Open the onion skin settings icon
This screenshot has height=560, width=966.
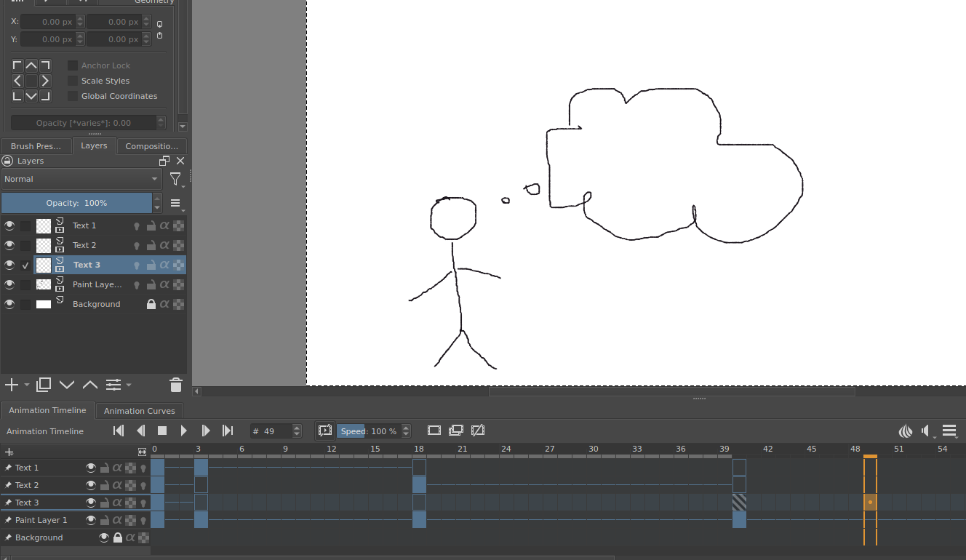906,431
